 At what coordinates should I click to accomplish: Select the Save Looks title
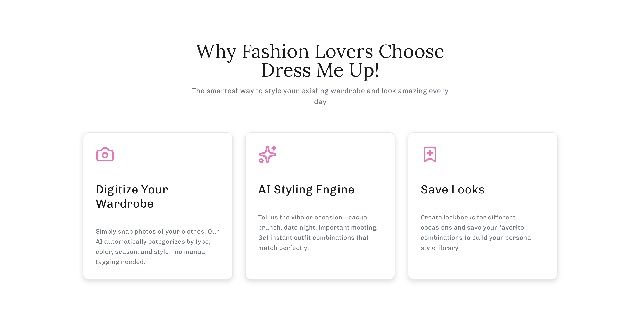click(452, 190)
